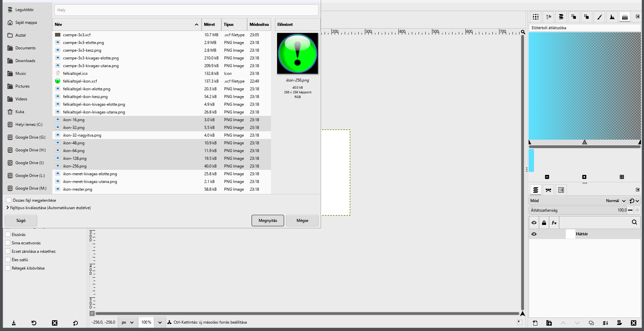The height and width of the screenshot is (331, 644).
Task: Open the Mód Normál dropdown
Action: tap(578, 201)
